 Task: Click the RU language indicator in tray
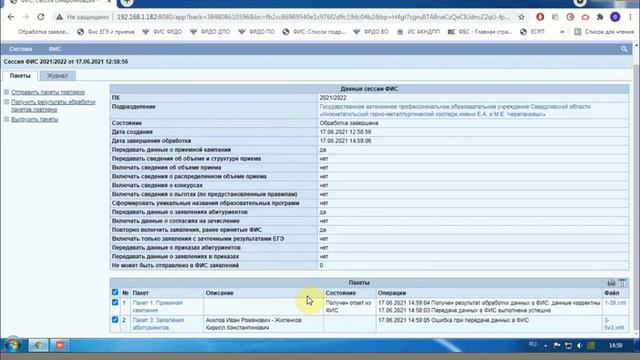point(533,345)
